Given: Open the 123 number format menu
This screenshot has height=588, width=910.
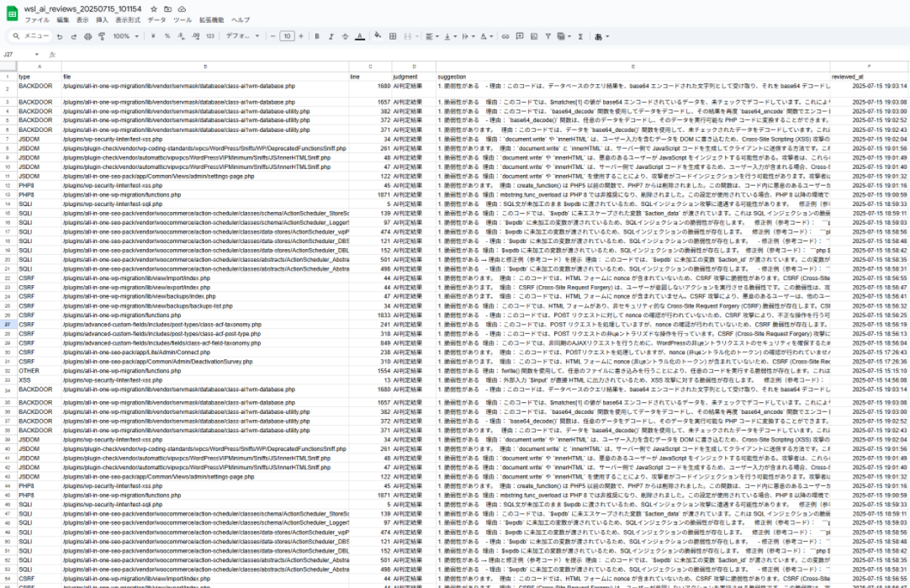Looking at the screenshot, I should coord(210,36).
